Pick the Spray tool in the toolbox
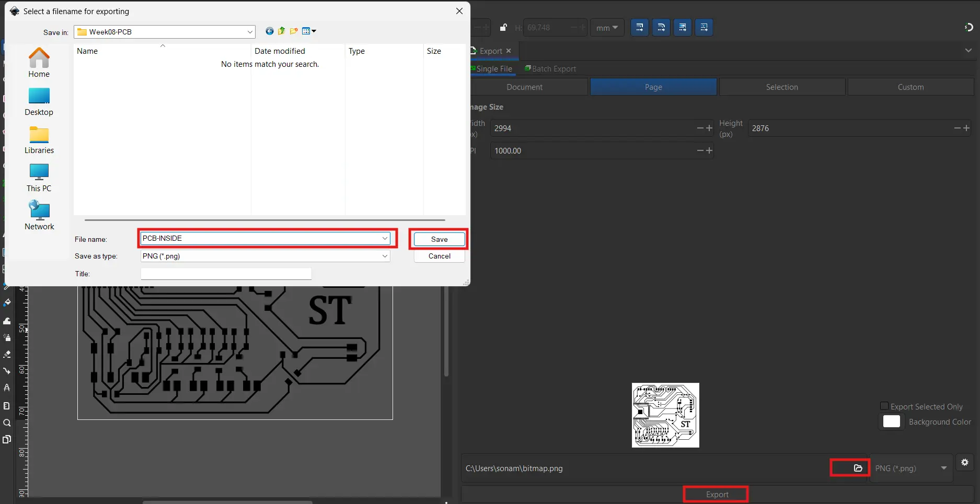This screenshot has width=980, height=504. 7,337
